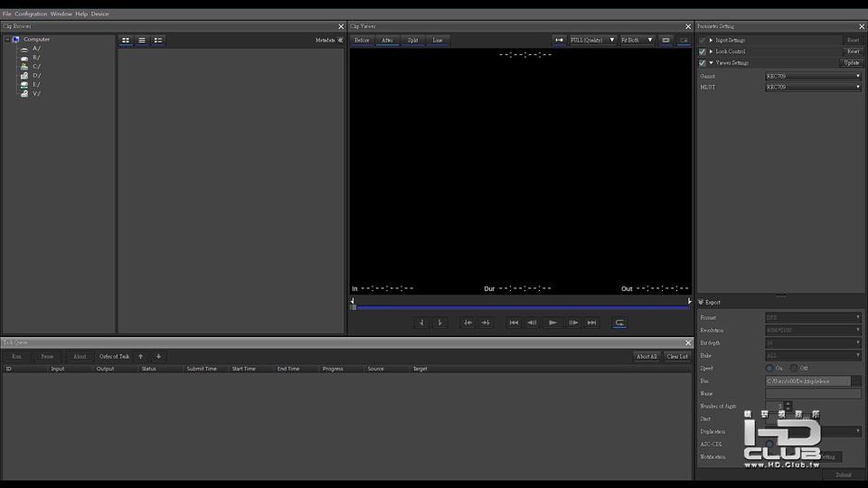The image size is (868, 488).
Task: Open the FULL (Quality) dropdown
Action: pyautogui.click(x=592, y=40)
